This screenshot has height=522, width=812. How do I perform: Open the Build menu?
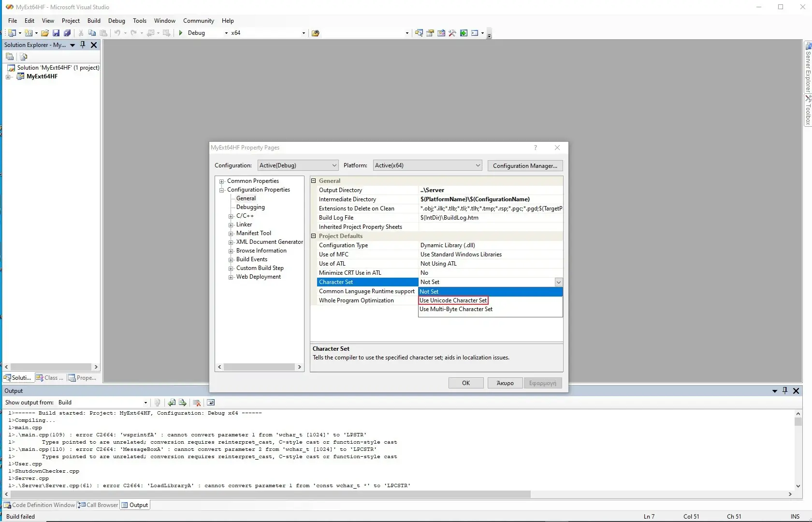point(94,21)
